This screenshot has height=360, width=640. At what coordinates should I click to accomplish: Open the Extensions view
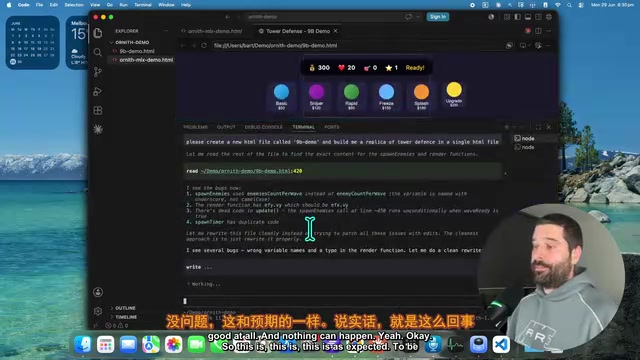(x=98, y=111)
